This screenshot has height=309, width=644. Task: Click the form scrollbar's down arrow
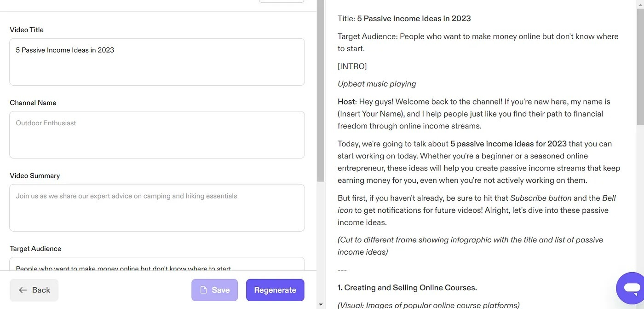321,304
